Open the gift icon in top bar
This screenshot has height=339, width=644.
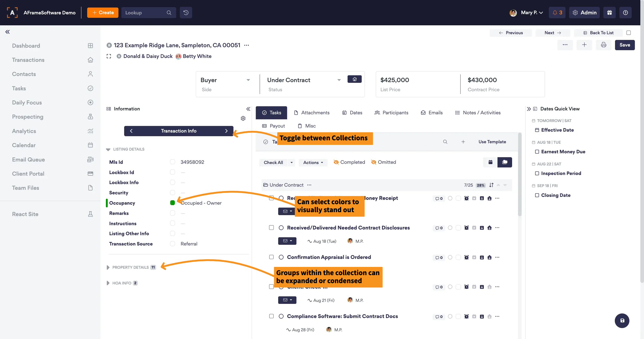click(x=609, y=13)
